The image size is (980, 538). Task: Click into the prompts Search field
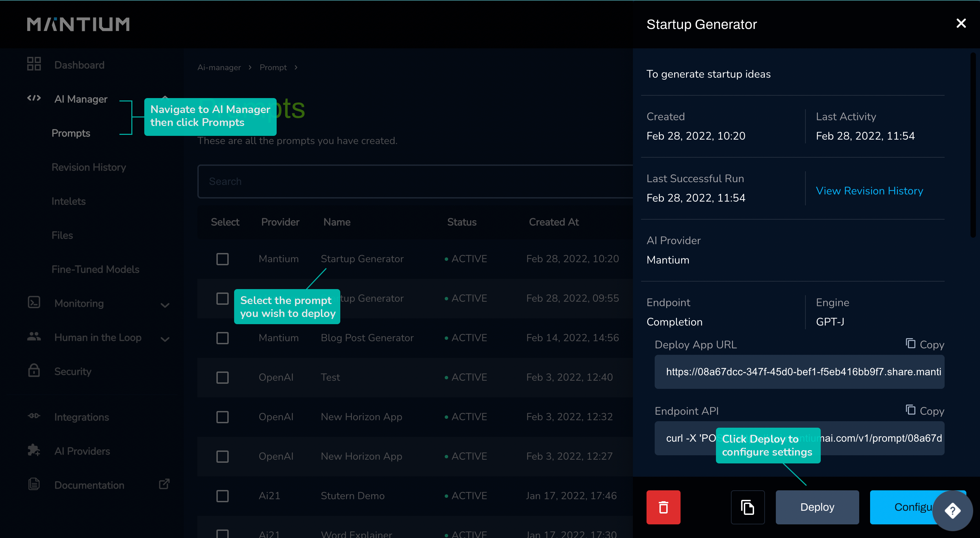[x=415, y=181]
